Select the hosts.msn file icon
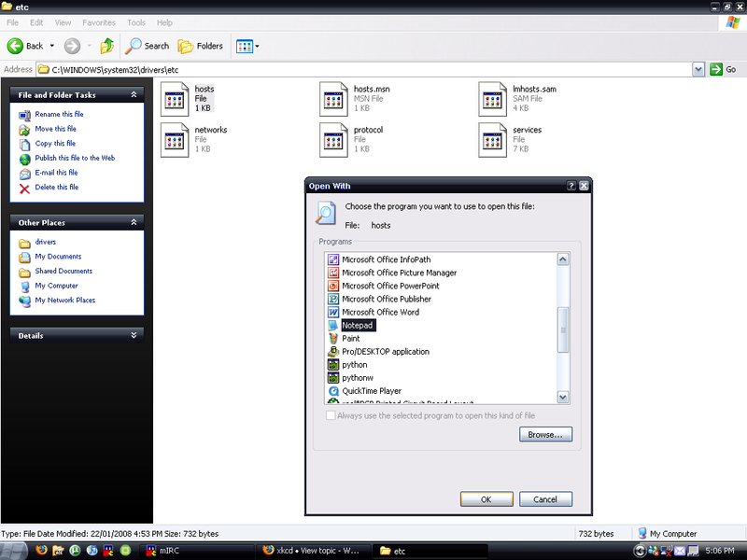This screenshot has width=747, height=560. tap(333, 99)
